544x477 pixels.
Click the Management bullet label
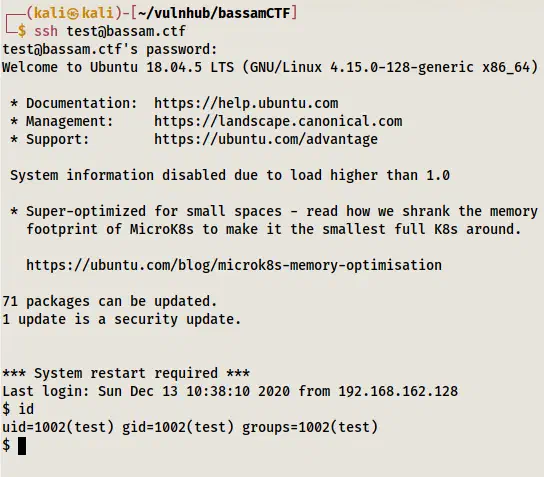[70, 121]
